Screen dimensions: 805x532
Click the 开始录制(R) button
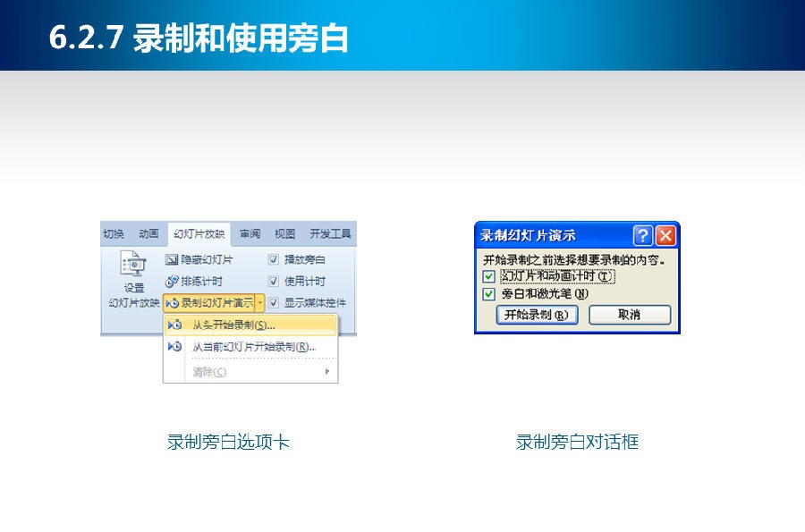(x=537, y=315)
